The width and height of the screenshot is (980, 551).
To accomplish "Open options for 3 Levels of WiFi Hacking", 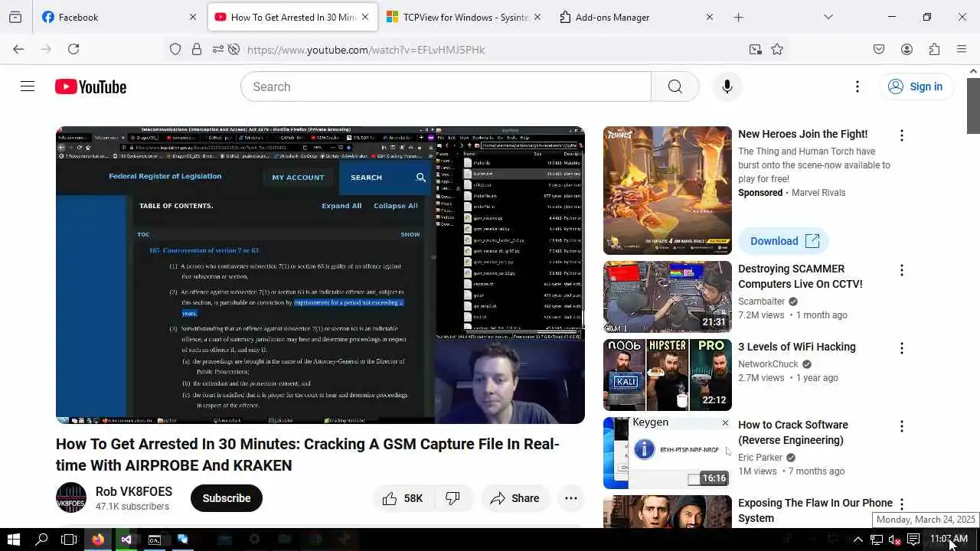I will [901, 348].
